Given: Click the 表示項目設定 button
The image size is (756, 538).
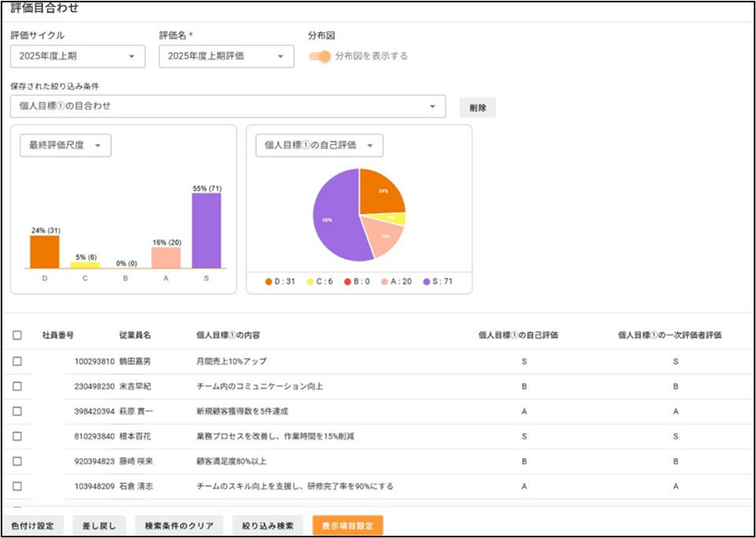Looking at the screenshot, I should (348, 525).
